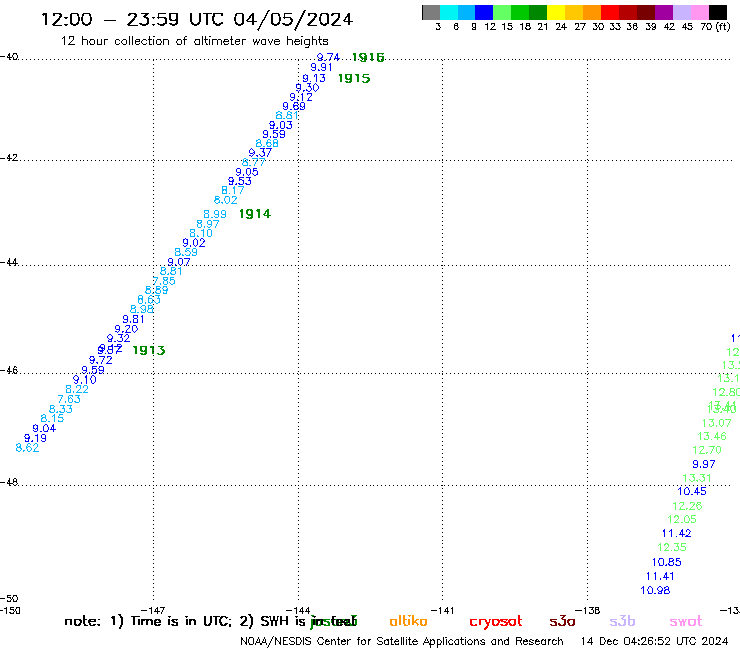
Task: Click the wave height value 9.74
Action: pyautogui.click(x=328, y=57)
